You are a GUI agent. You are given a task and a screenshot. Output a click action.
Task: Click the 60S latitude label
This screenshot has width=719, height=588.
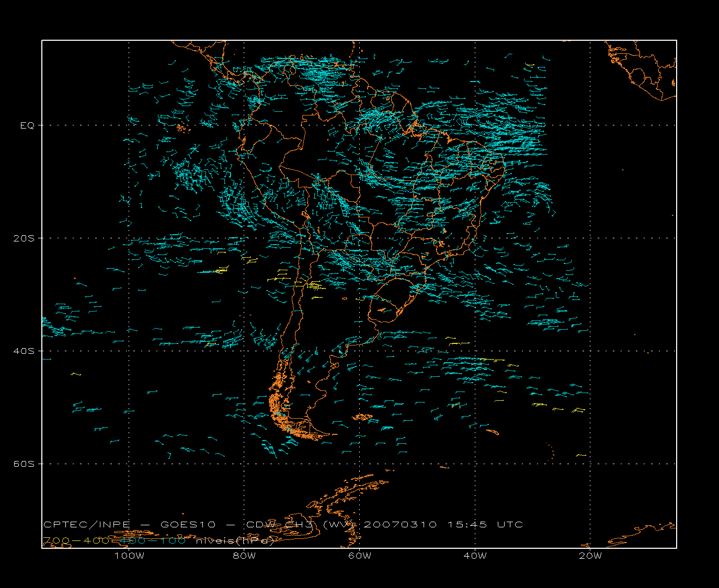click(x=24, y=464)
